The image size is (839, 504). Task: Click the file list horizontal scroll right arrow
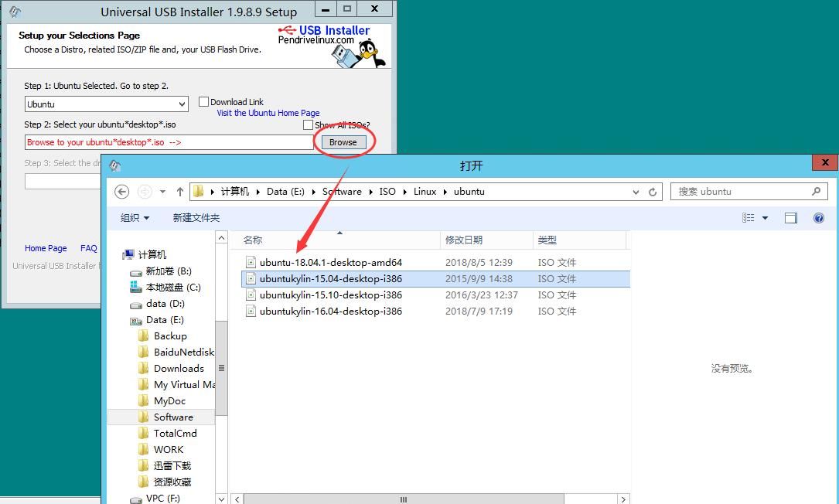point(623,499)
